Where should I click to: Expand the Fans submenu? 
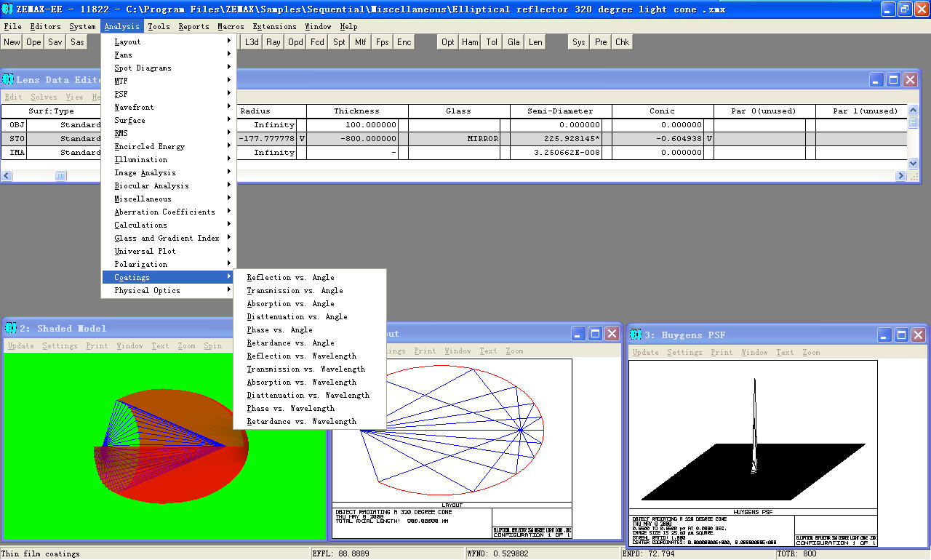pos(169,55)
